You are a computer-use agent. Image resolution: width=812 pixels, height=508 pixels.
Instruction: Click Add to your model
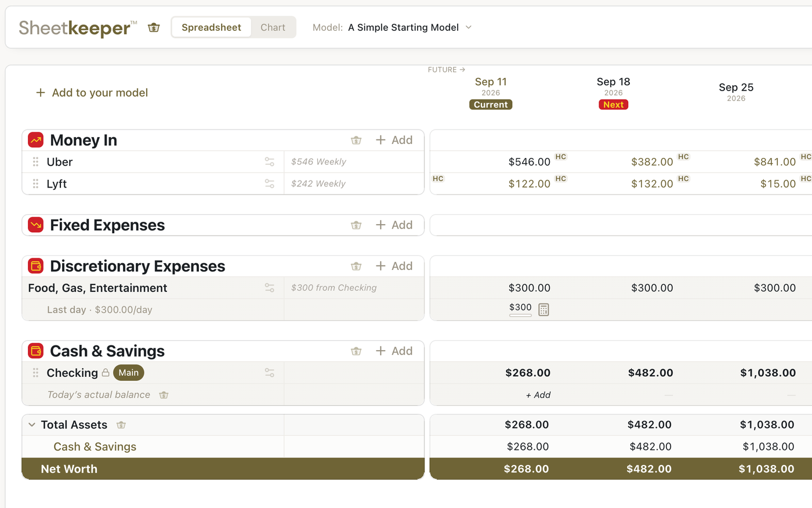(92, 93)
